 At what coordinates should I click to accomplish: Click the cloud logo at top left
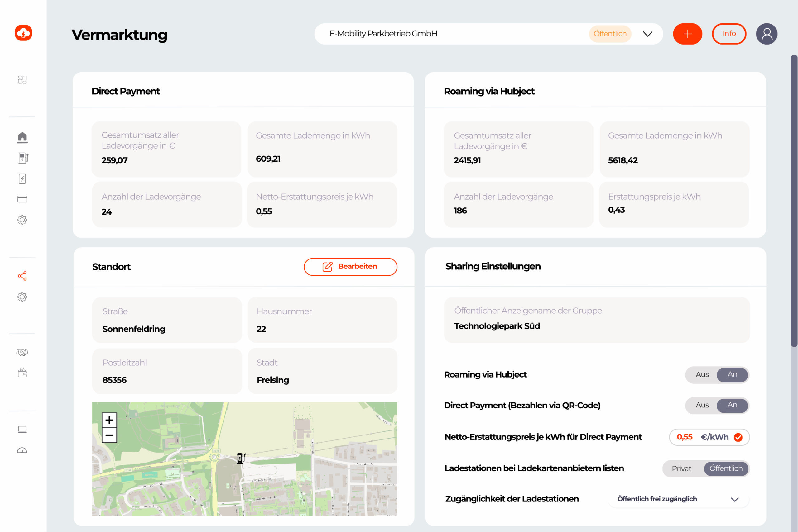point(23,33)
